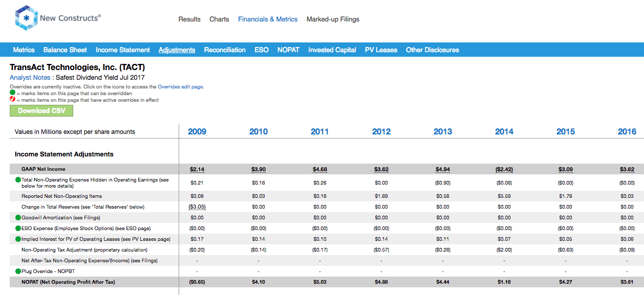Open the PV Leases tab

381,50
